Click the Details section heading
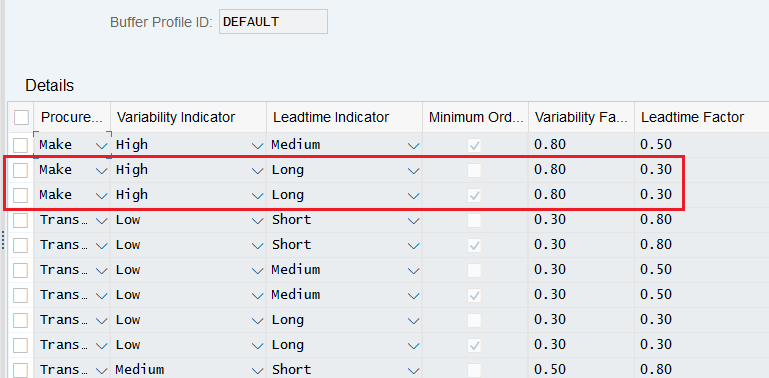 coord(50,85)
